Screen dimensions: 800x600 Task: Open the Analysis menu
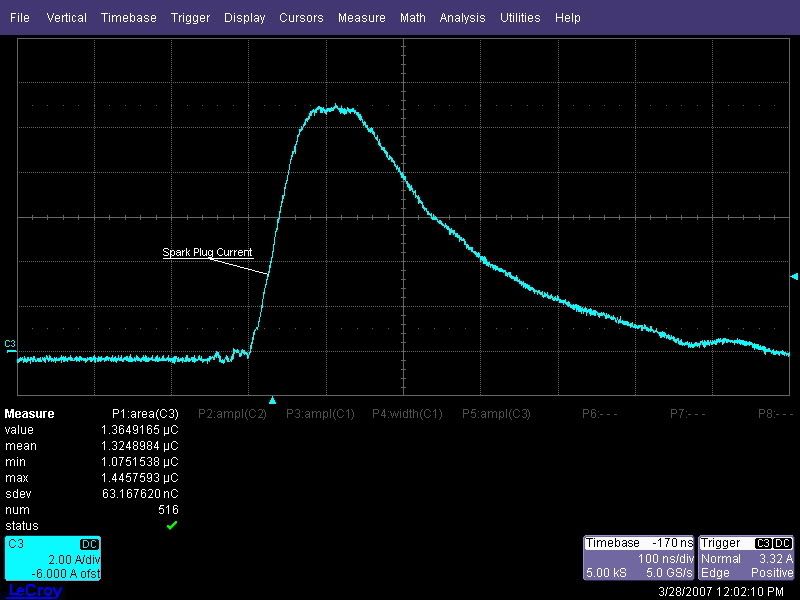click(462, 18)
